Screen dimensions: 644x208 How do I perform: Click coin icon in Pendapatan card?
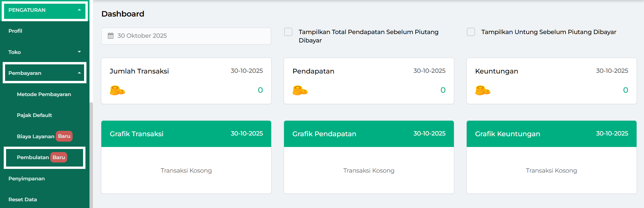point(300,90)
